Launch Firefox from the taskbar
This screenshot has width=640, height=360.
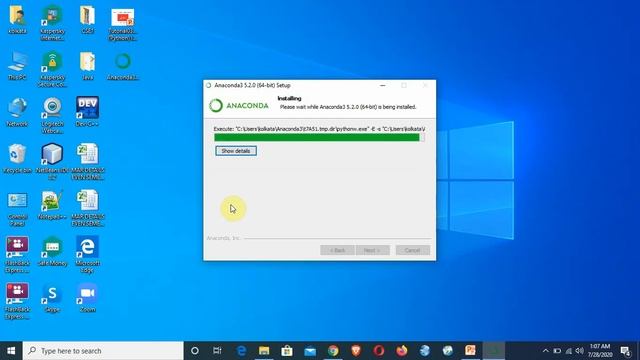tap(402, 351)
